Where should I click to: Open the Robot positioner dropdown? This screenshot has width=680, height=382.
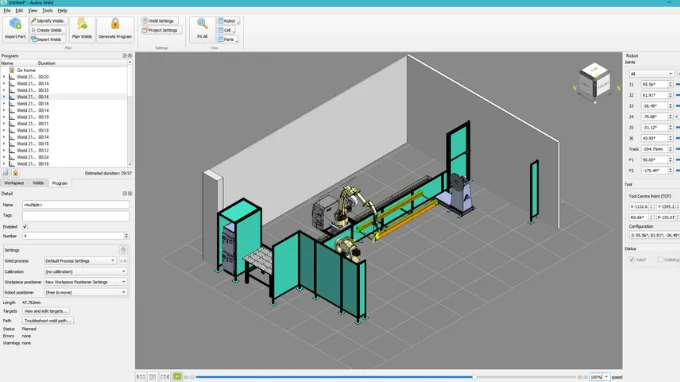point(85,292)
